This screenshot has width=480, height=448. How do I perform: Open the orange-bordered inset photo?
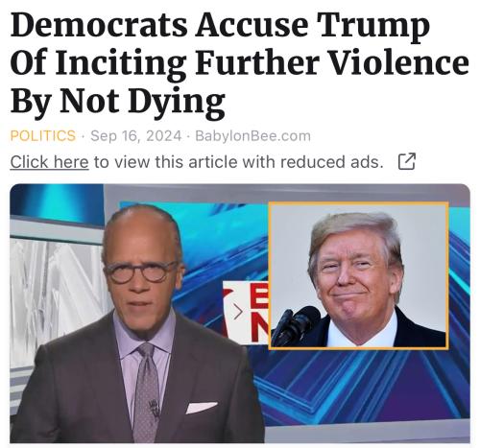[359, 275]
